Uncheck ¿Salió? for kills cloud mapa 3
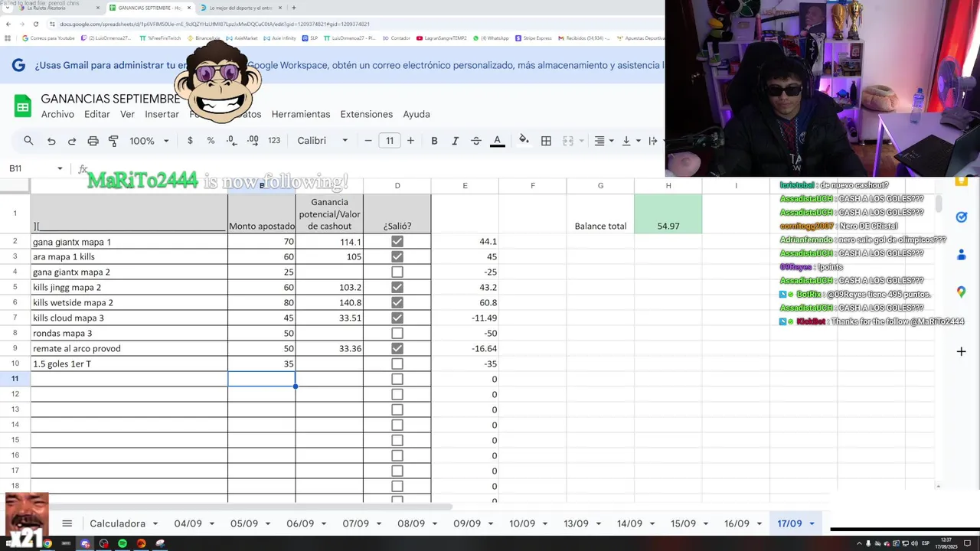Screen dimensions: 980x551 (397, 318)
